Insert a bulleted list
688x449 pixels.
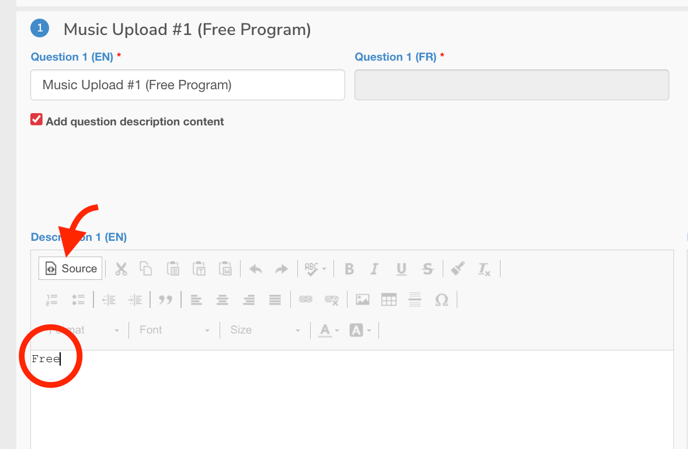point(78,299)
